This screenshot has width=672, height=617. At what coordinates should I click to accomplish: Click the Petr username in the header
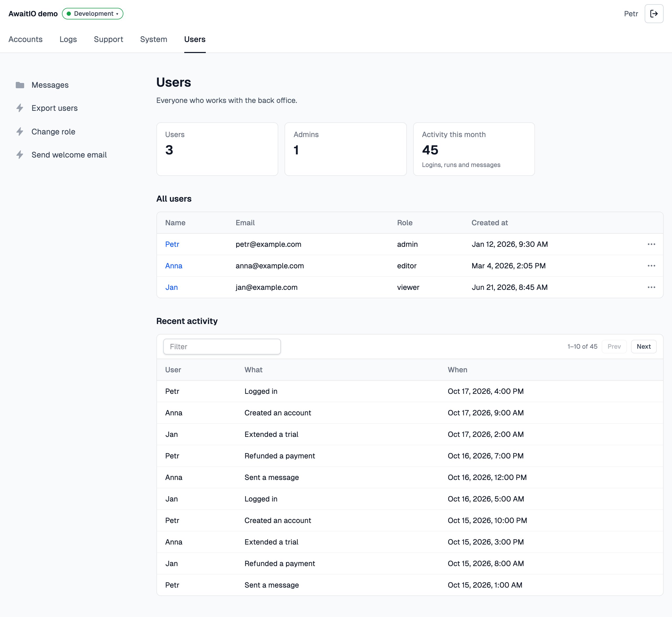[631, 14]
